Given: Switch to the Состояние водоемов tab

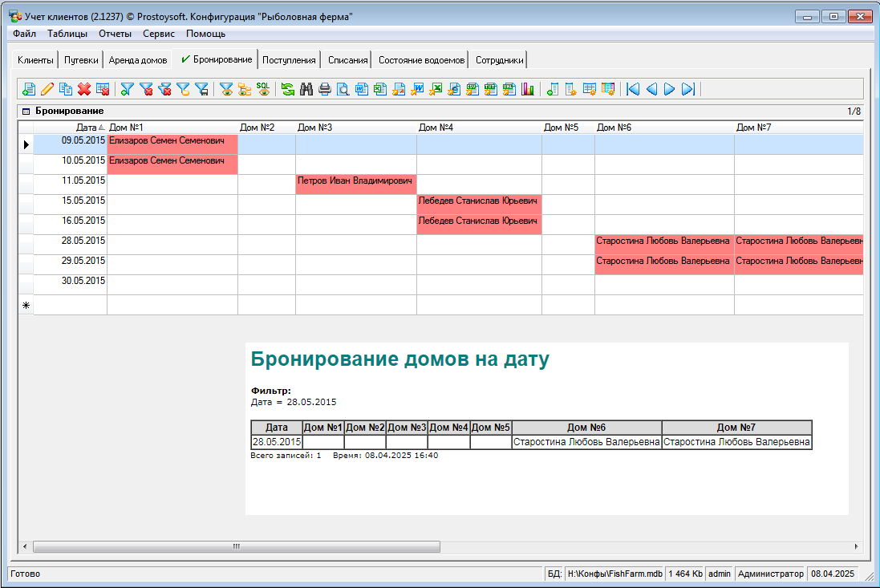Looking at the screenshot, I should pos(421,60).
